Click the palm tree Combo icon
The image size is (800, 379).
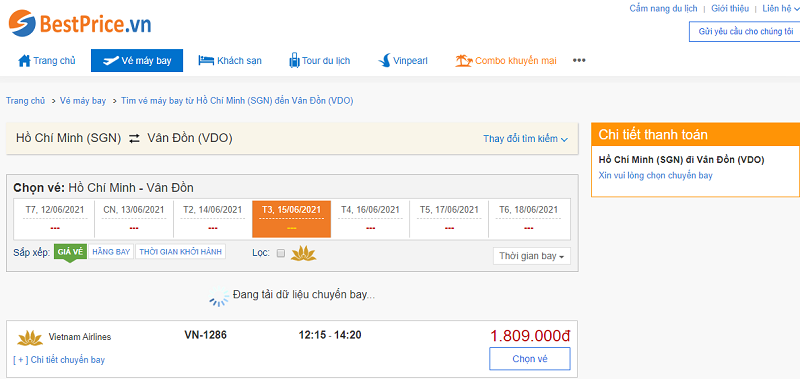pos(463,61)
